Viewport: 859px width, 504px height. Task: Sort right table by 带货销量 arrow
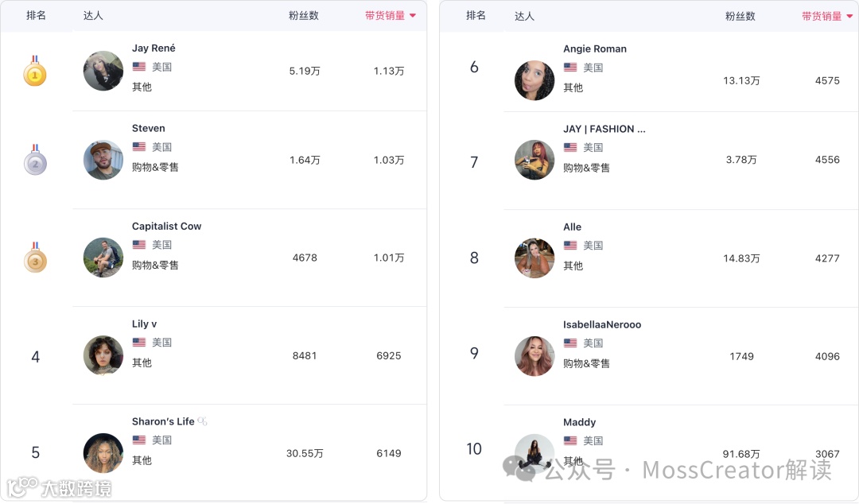click(x=849, y=17)
